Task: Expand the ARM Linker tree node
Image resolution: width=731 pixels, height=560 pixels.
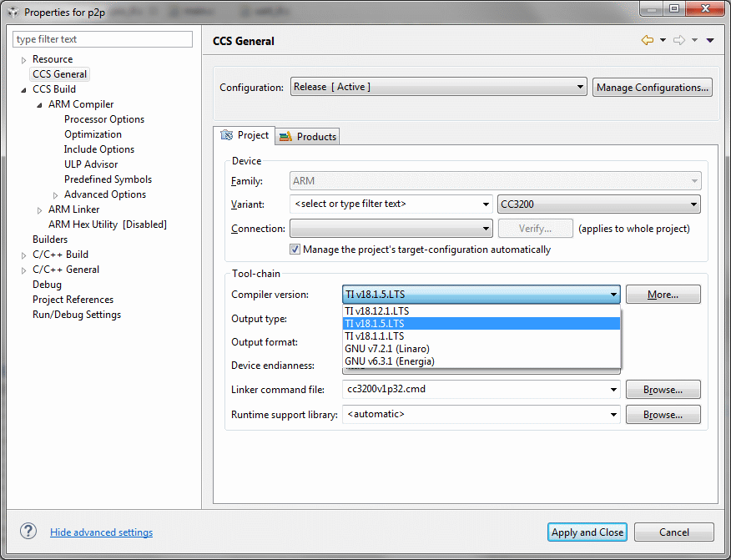Action: [39, 210]
